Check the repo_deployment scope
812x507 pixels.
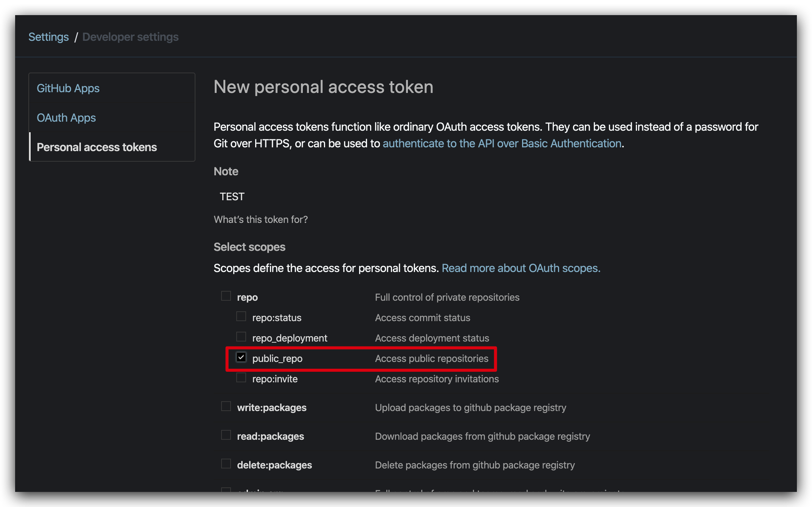[241, 337]
